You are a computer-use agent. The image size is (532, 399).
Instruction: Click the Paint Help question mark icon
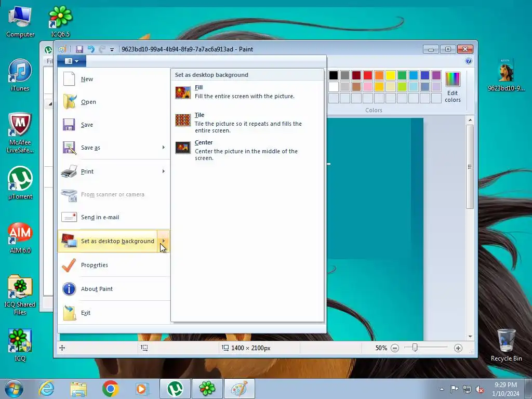click(469, 61)
